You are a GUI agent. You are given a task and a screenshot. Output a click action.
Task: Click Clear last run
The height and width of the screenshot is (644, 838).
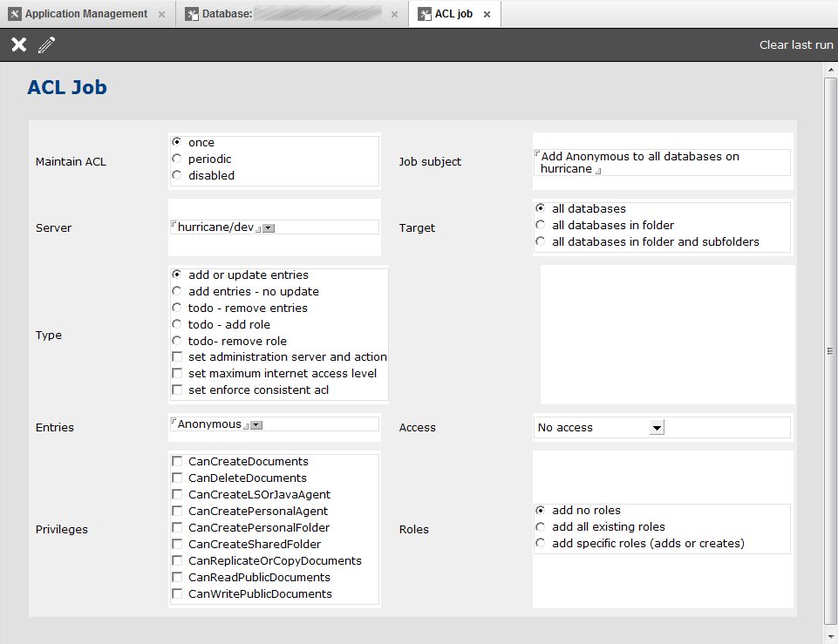tap(795, 45)
